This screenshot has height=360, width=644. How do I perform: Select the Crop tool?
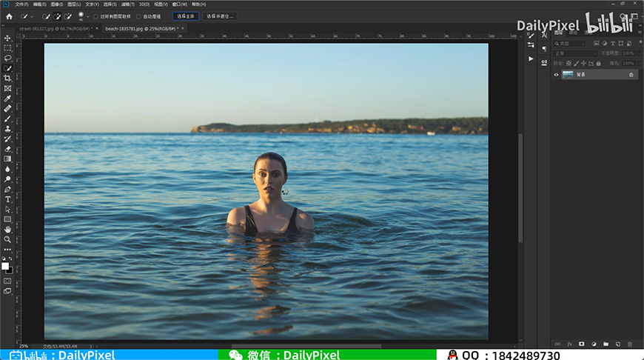[7, 78]
